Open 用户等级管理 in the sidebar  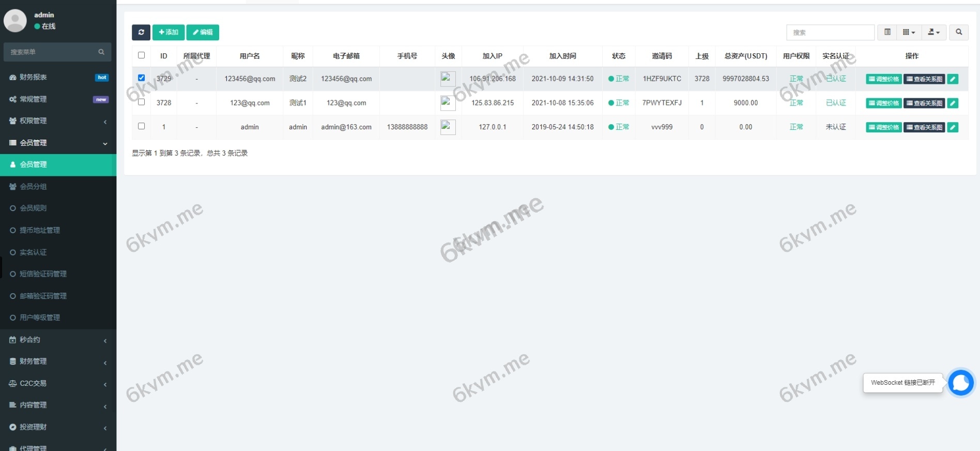[x=58, y=318]
